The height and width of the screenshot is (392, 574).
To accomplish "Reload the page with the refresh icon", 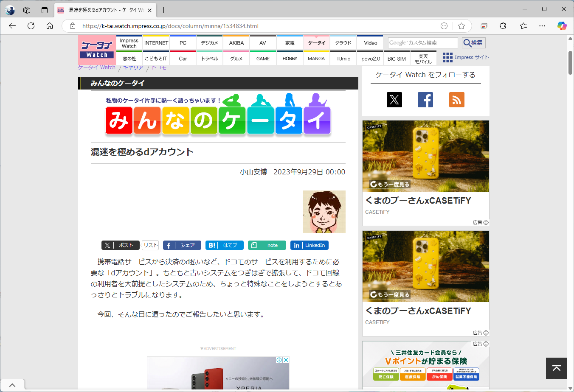I will coord(31,26).
